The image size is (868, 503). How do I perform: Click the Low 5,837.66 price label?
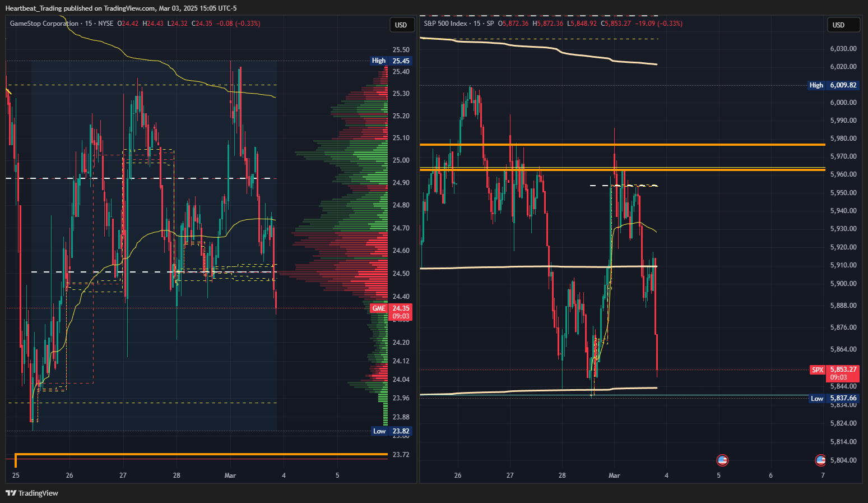834,398
